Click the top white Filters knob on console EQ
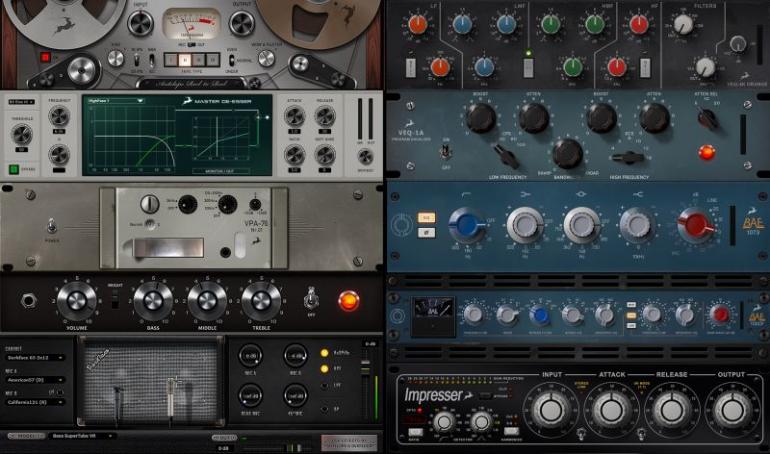The width and height of the screenshot is (770, 454). 683,24
